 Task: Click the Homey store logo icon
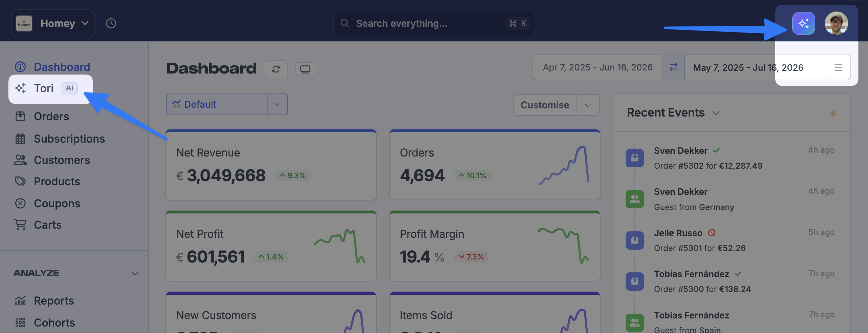(24, 23)
